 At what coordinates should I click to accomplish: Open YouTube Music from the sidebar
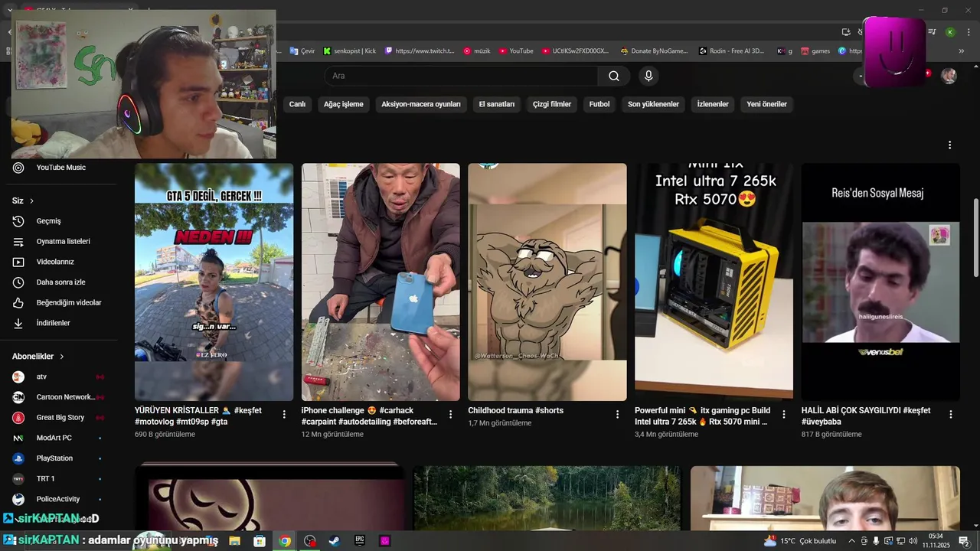point(61,168)
